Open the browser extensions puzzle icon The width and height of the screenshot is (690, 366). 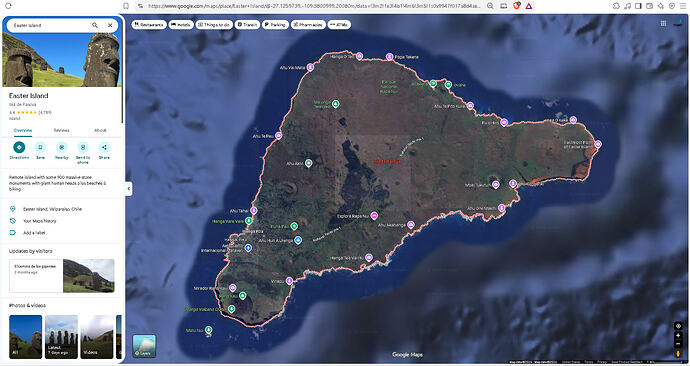pos(616,6)
